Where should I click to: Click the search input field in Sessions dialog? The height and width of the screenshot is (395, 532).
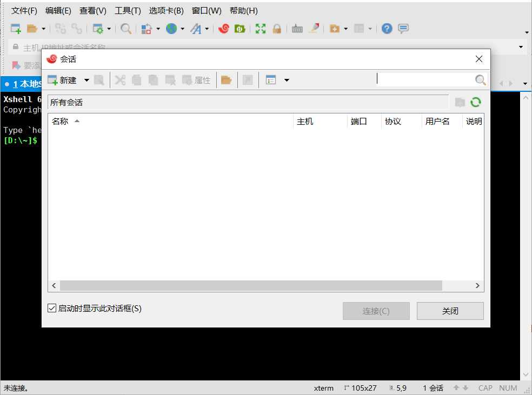coord(425,79)
